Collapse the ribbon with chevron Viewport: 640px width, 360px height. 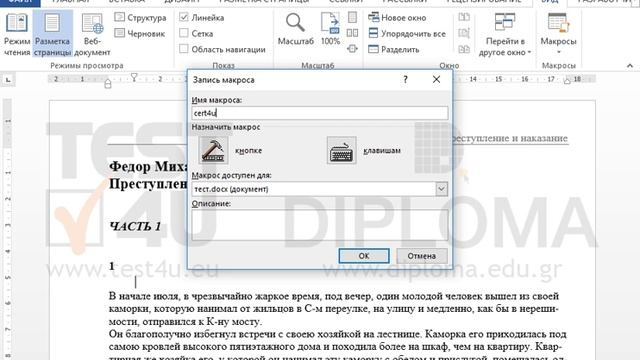[x=630, y=65]
